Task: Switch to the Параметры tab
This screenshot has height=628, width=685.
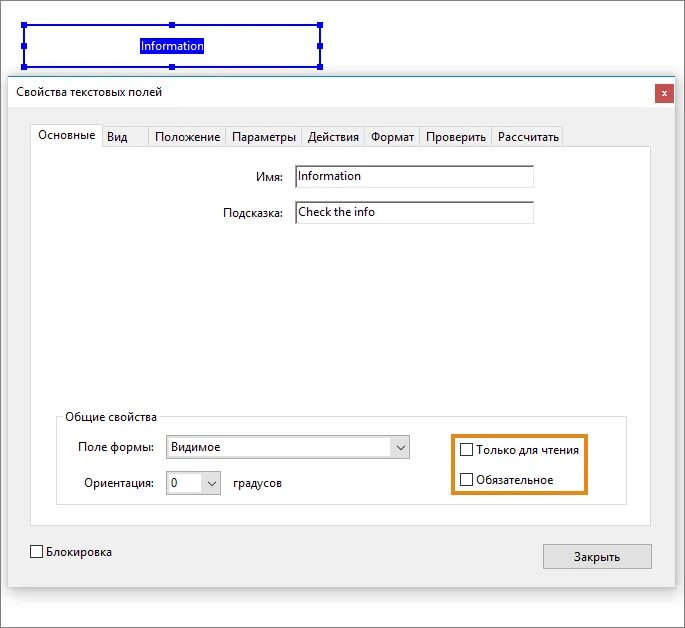Action: [264, 137]
